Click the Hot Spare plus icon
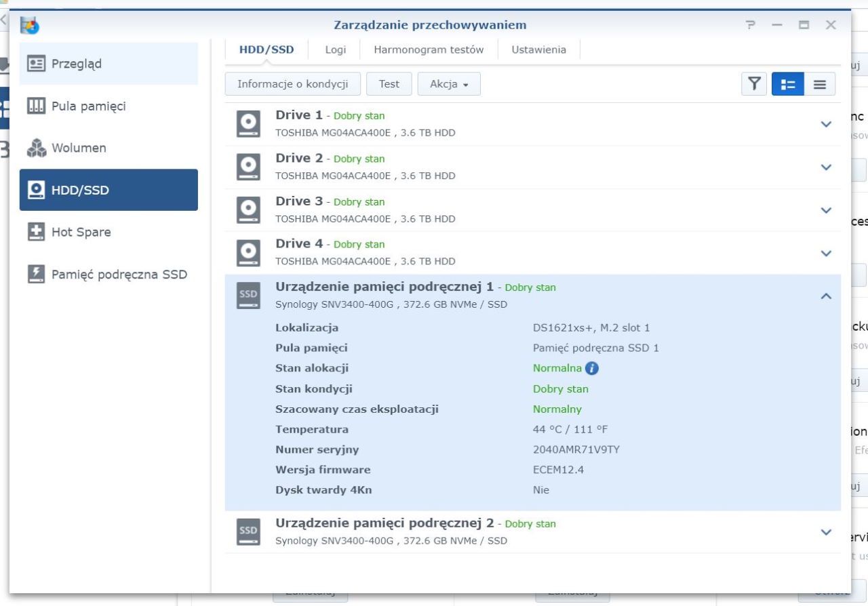The width and height of the screenshot is (868, 606). pyautogui.click(x=35, y=233)
